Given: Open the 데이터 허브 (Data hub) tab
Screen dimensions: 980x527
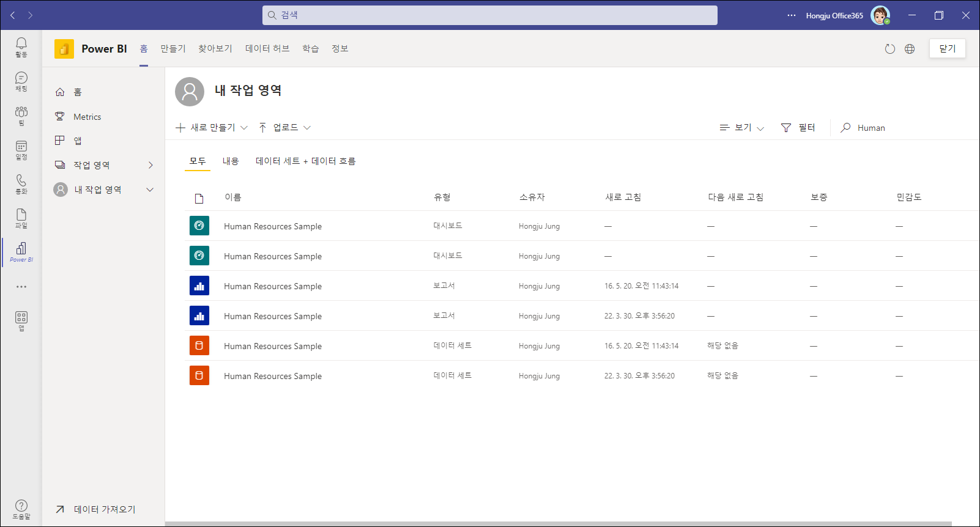Looking at the screenshot, I should [x=267, y=49].
